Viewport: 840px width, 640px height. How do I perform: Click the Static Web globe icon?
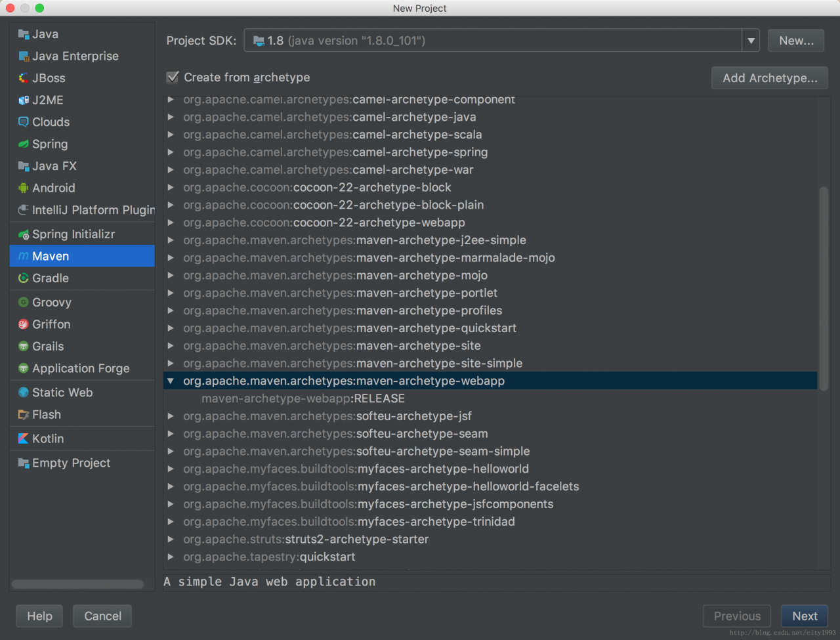tap(24, 393)
